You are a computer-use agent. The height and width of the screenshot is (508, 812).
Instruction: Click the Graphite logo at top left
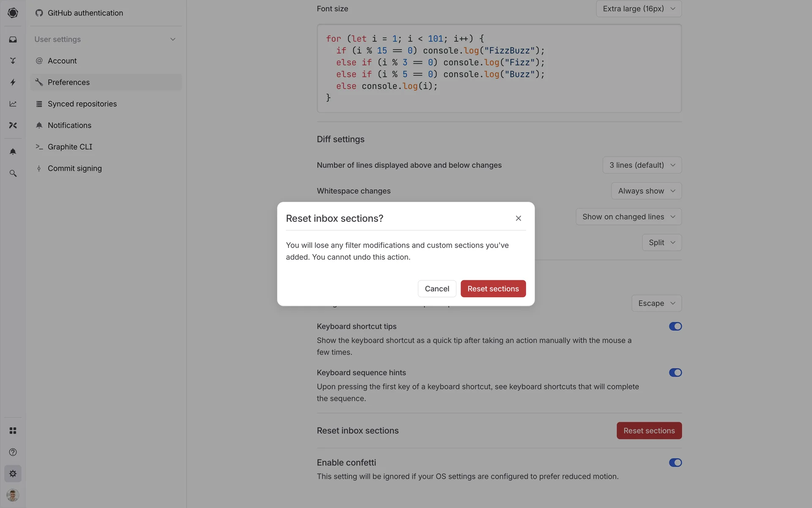coord(13,13)
